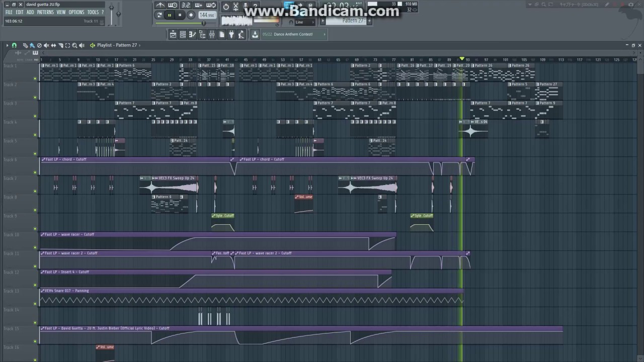Open the plugin picker plug icon
644x362 pixels.
[x=231, y=34]
